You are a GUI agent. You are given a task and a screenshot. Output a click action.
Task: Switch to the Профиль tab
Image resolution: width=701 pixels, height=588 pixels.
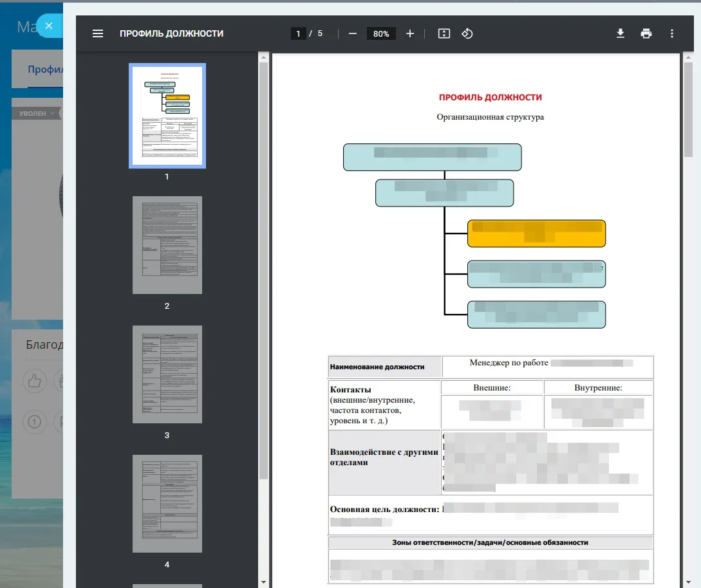tap(45, 69)
